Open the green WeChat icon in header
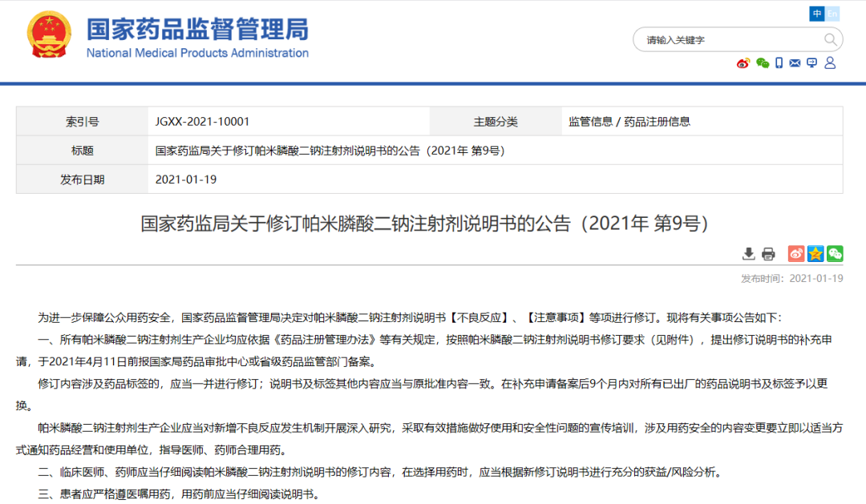 pos(762,63)
